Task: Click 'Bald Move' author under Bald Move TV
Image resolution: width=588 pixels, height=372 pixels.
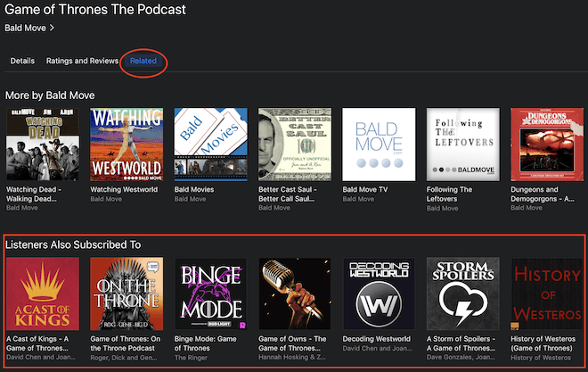Action: 358,199
